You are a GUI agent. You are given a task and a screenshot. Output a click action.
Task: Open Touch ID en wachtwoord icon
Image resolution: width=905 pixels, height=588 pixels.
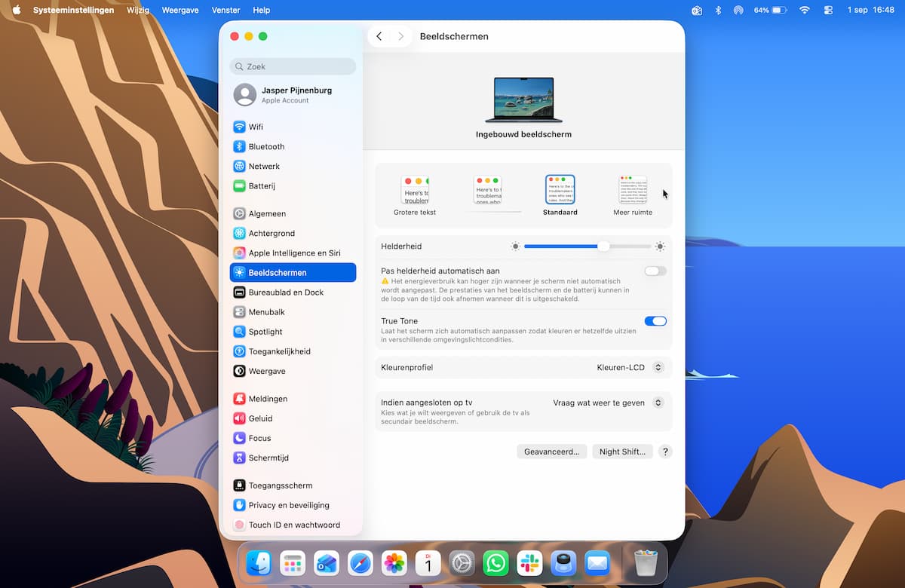[x=239, y=525]
